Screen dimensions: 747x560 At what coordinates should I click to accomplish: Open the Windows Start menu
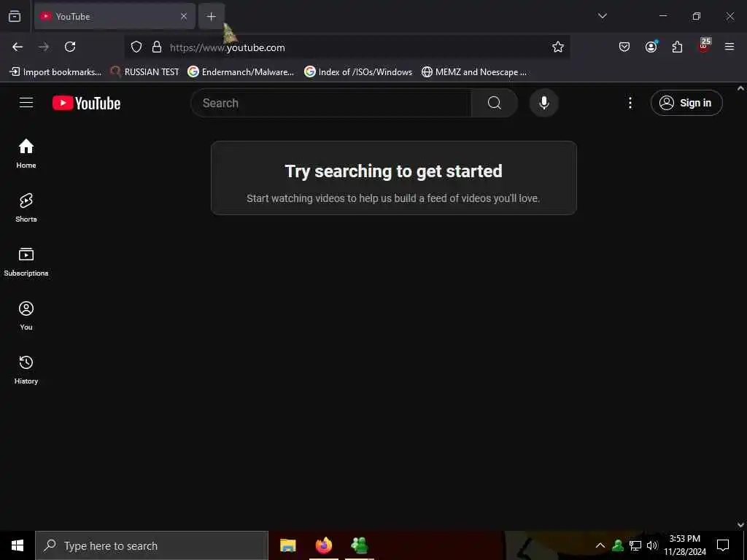point(18,545)
